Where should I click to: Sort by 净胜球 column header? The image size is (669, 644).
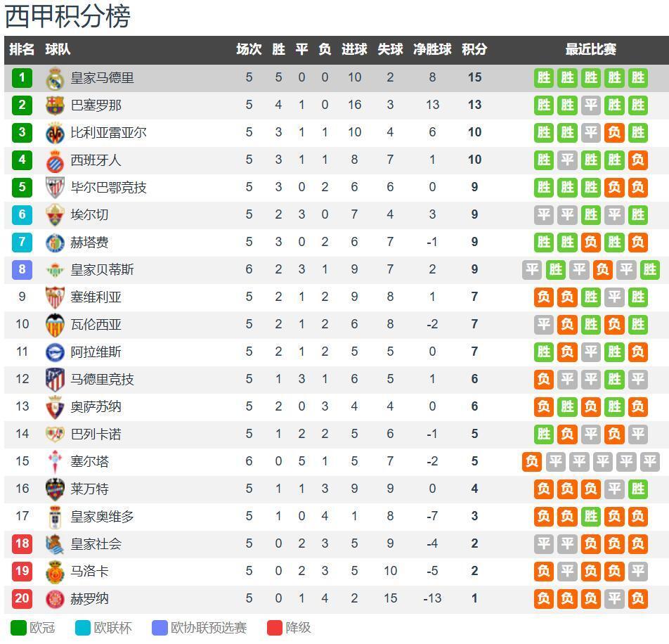432,49
